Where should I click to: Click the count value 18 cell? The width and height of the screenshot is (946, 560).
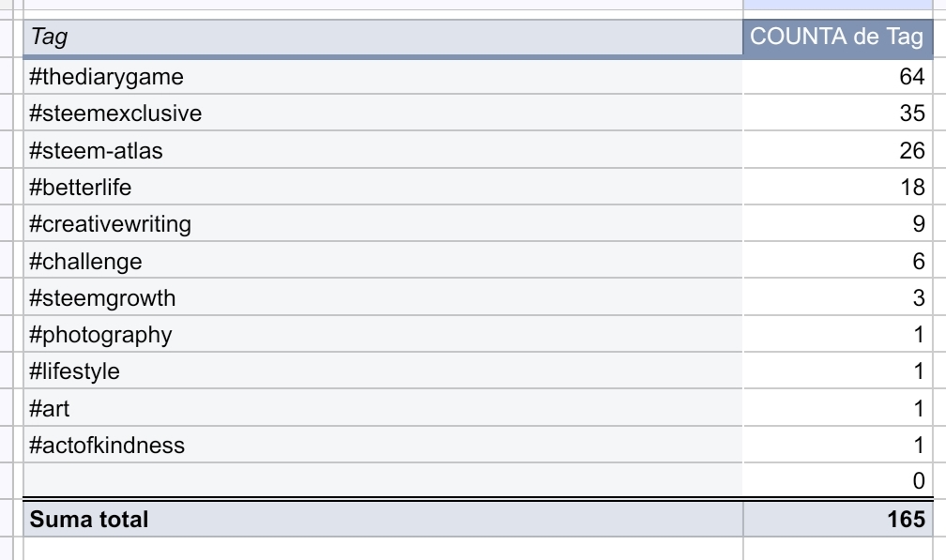(x=837, y=187)
